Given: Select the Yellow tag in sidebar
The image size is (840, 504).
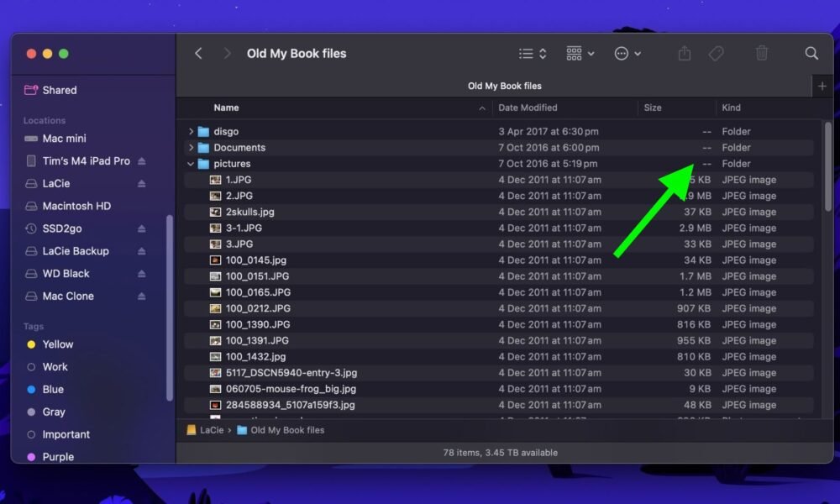Looking at the screenshot, I should [x=58, y=344].
